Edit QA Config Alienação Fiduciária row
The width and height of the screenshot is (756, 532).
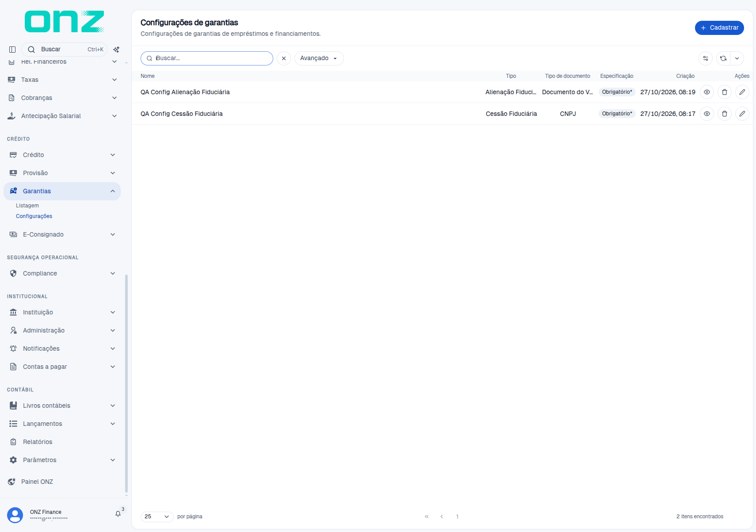pyautogui.click(x=742, y=92)
